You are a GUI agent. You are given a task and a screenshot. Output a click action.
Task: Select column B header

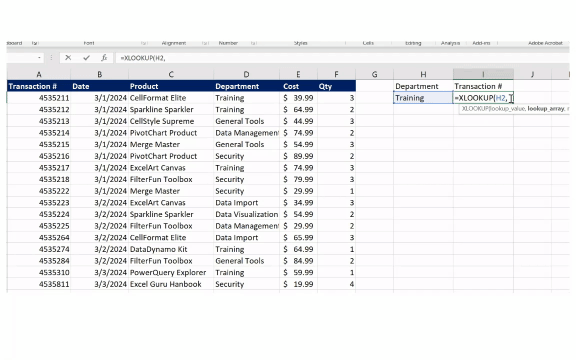(x=100, y=74)
